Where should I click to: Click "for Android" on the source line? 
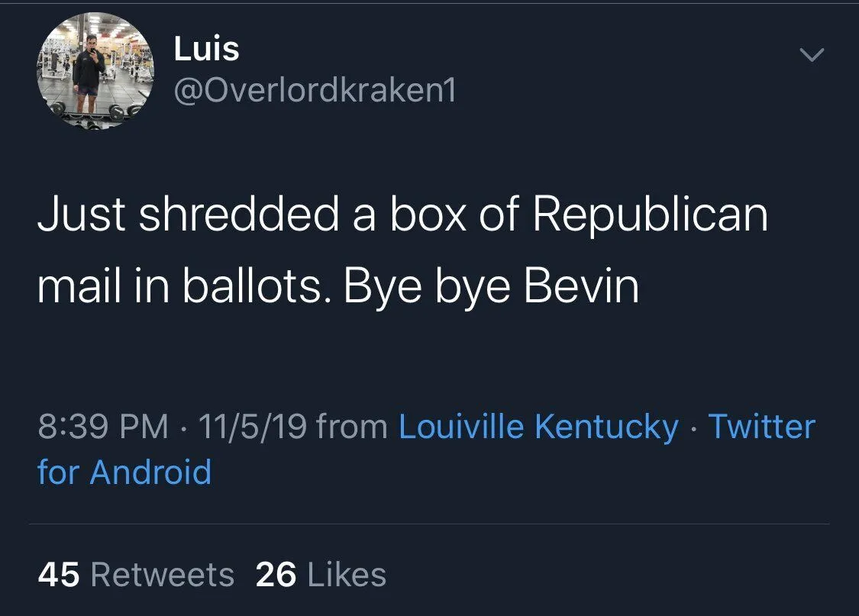(x=124, y=472)
